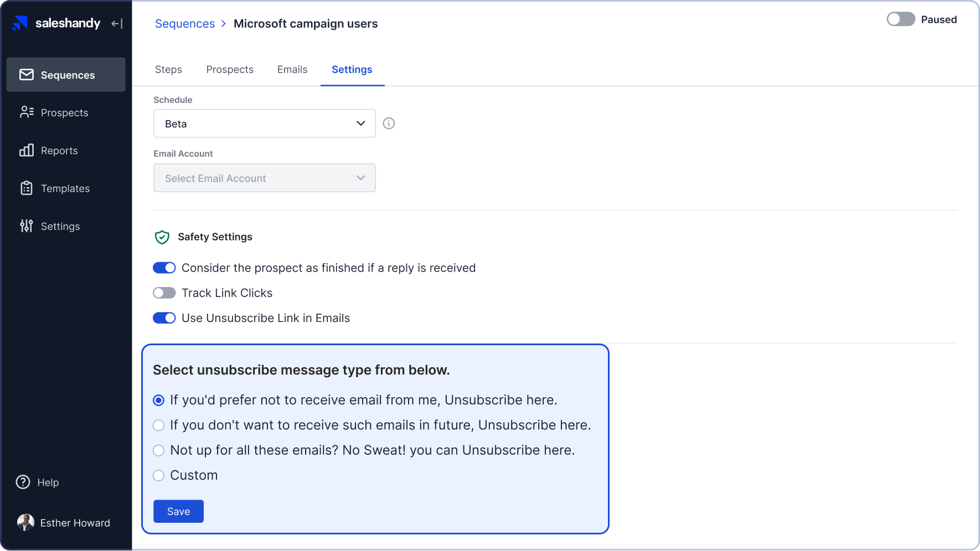
Task: Disable Use Unsubscribe Link in Emails
Action: [x=164, y=318]
